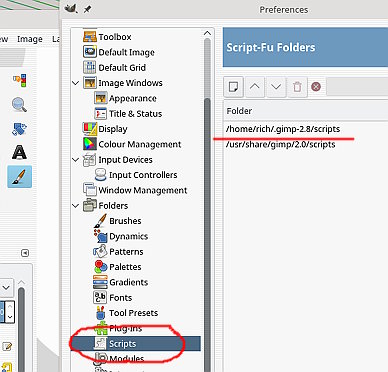The image size is (388, 372).
Task: Move the selected folder down with the arrow button
Action: [276, 87]
